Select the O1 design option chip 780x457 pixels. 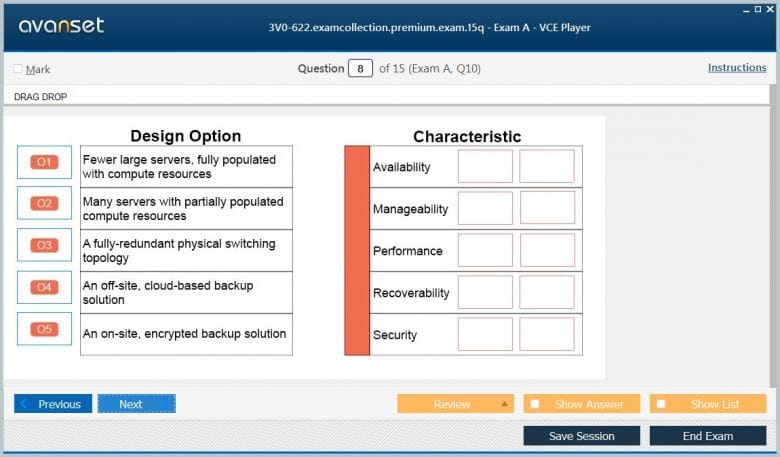44,162
